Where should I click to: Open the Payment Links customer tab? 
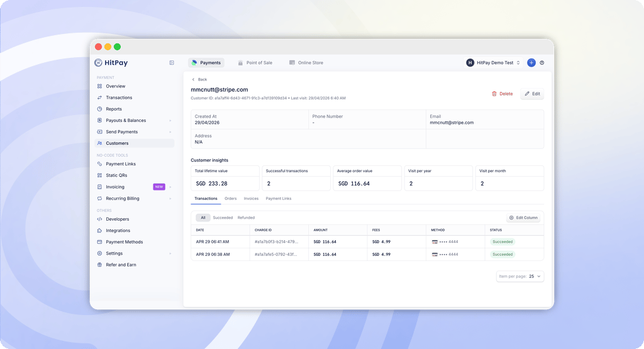click(279, 199)
